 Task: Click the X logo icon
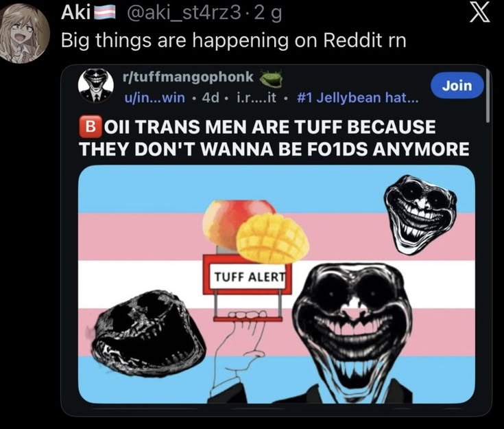click(x=479, y=13)
